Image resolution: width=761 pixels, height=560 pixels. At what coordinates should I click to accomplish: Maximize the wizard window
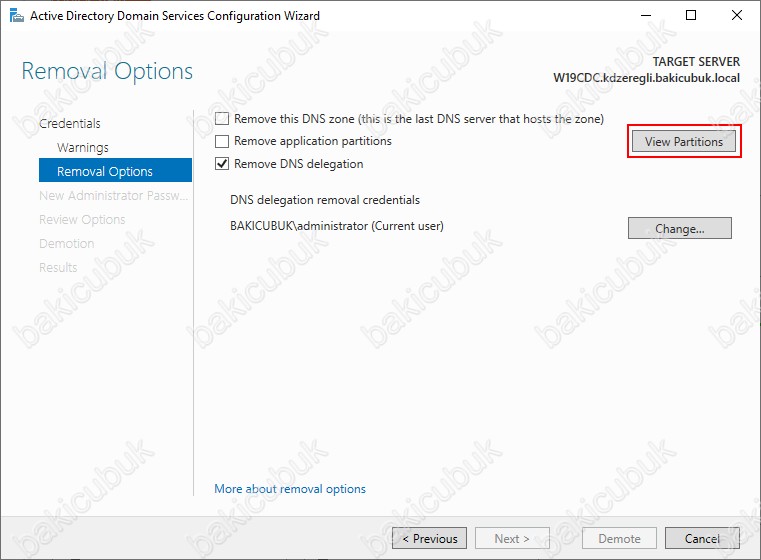[691, 16]
